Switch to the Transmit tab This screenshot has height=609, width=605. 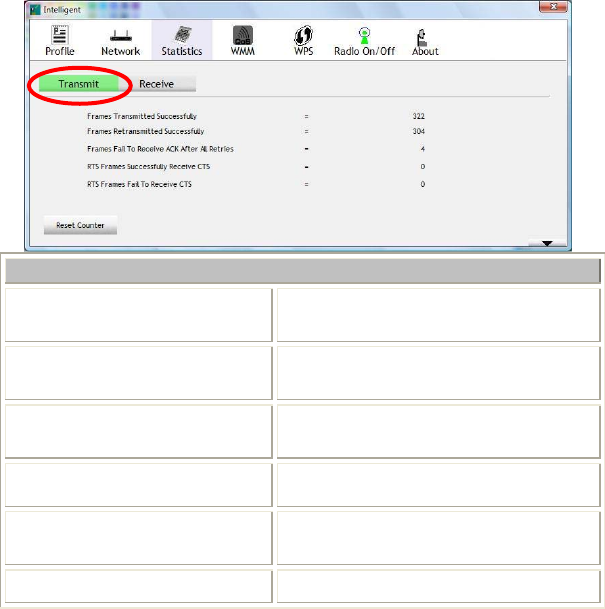click(x=79, y=84)
